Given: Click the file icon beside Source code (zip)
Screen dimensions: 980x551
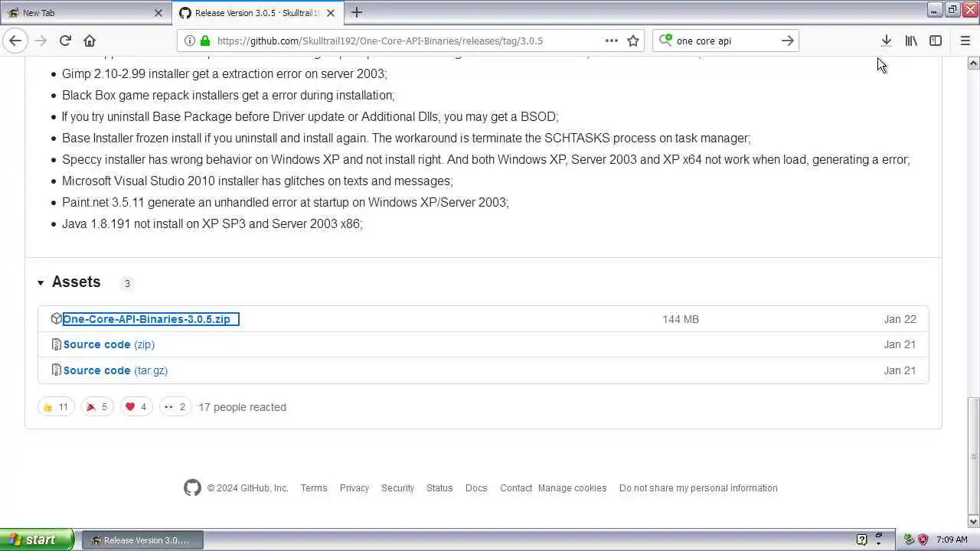Looking at the screenshot, I should point(56,344).
